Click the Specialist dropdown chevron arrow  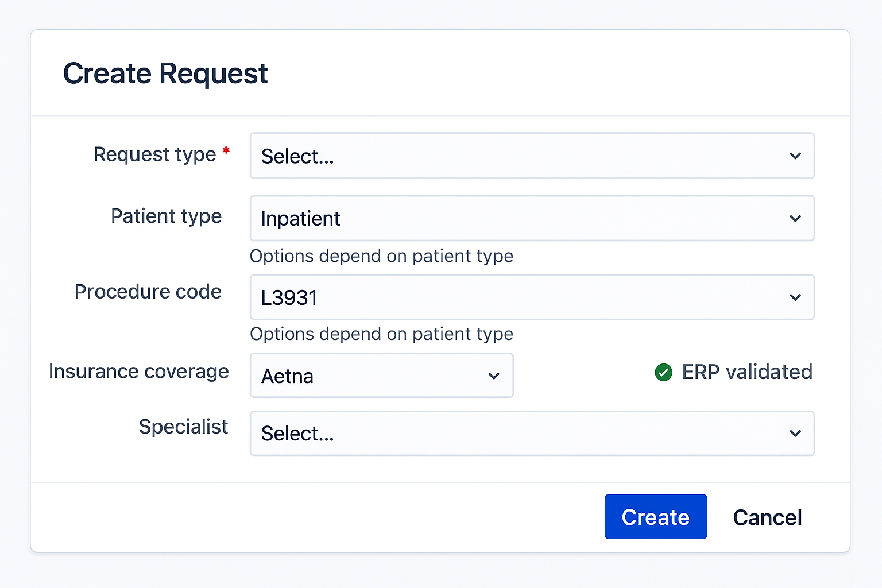click(x=795, y=434)
